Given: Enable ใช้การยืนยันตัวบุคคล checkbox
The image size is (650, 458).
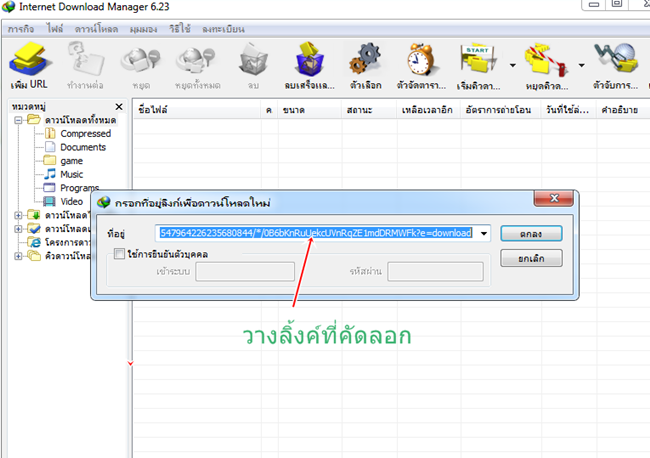Looking at the screenshot, I should click(119, 253).
